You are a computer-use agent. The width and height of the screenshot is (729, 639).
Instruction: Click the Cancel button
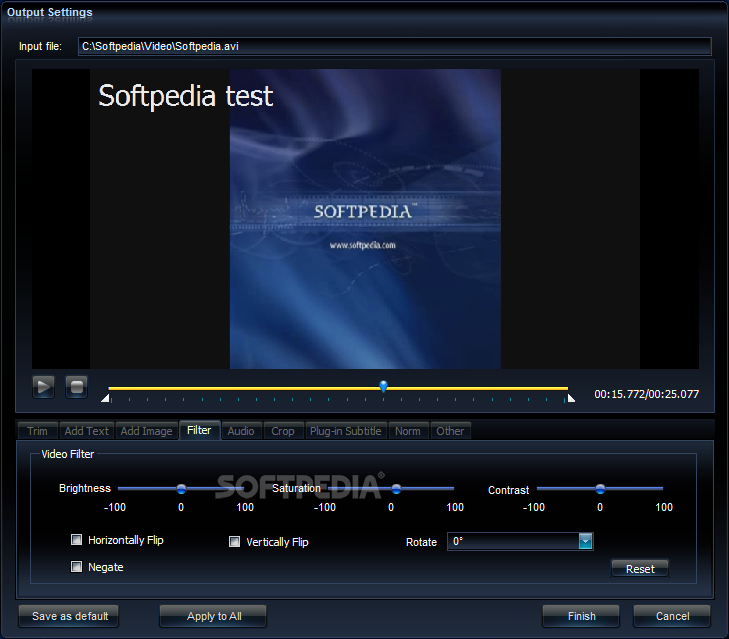click(x=672, y=616)
